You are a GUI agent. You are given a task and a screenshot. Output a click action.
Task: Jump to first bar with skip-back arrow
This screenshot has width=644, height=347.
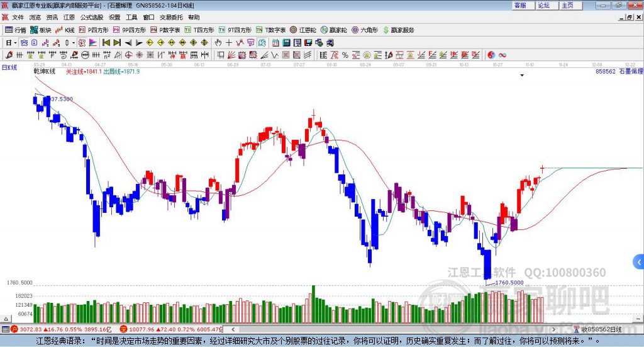click(106, 43)
